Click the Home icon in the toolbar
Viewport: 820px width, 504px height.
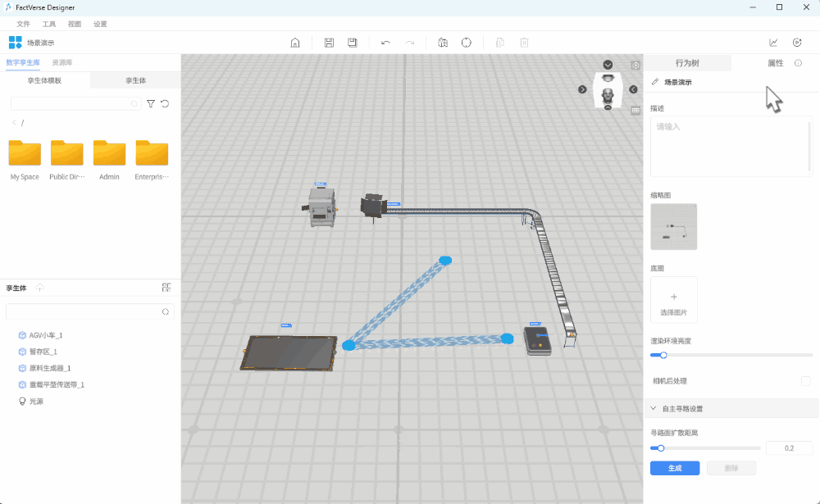[x=295, y=43]
